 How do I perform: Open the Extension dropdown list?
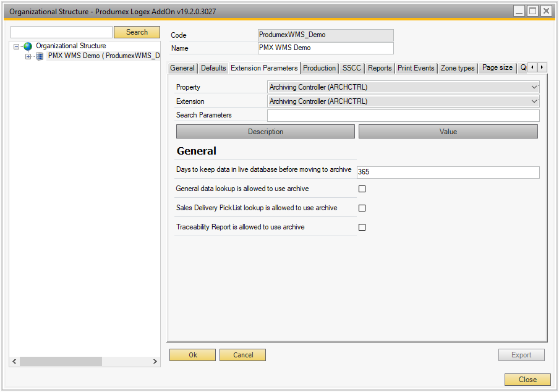pos(534,101)
